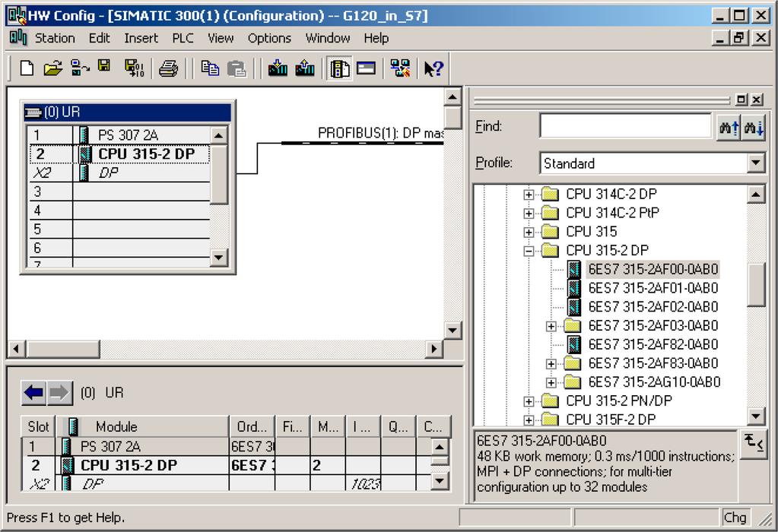The image size is (778, 532).
Task: Click the down arrow of the catalog tree scrollbar
Action: pos(756,416)
